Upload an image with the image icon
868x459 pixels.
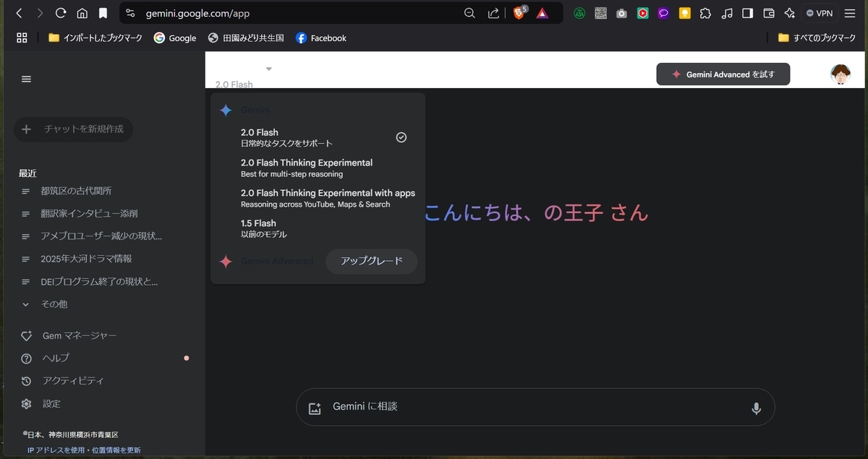click(315, 408)
